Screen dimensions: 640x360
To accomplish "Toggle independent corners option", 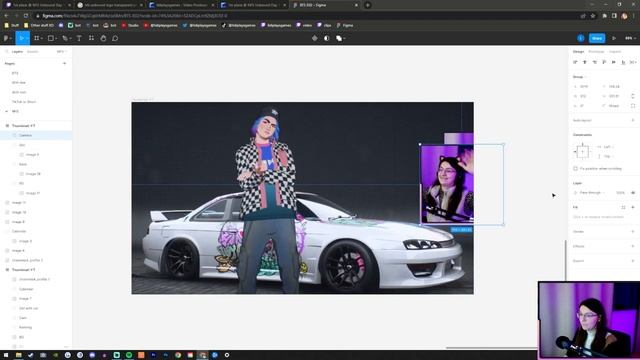I will (633, 106).
